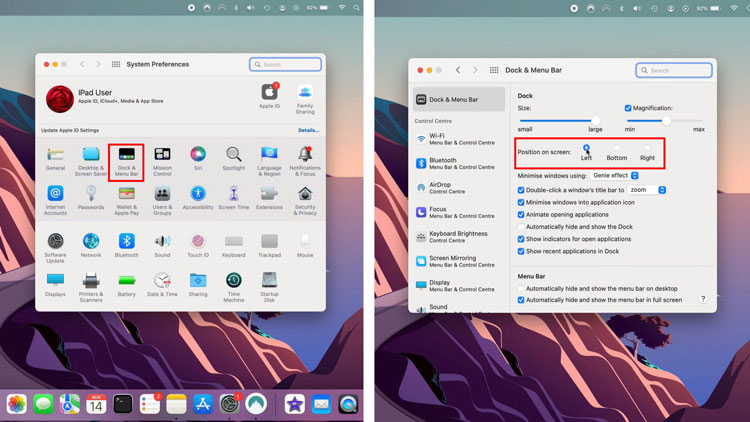The image size is (750, 422).
Task: Launch Photos from the Dock
Action: point(17,404)
